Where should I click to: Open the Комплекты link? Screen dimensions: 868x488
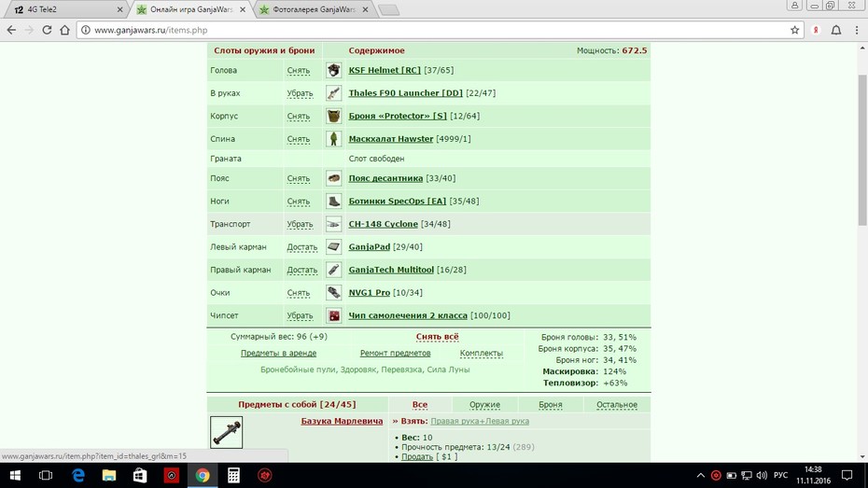482,353
